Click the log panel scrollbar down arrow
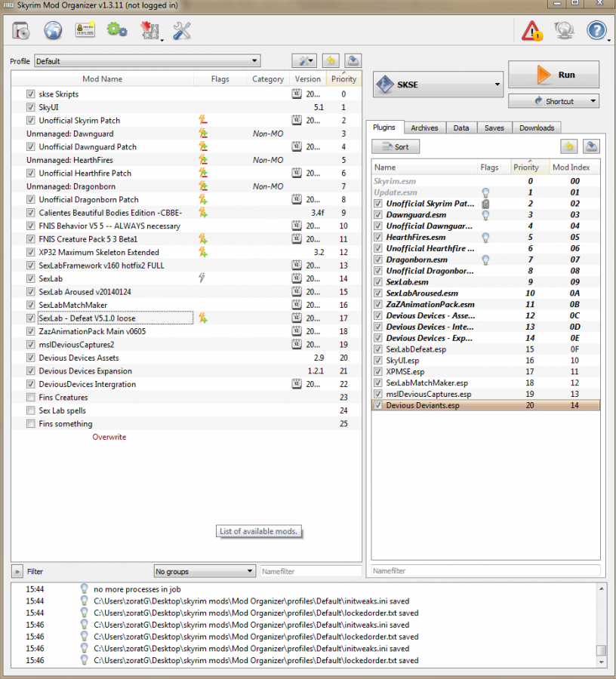This screenshot has height=679, width=616. 601,662
